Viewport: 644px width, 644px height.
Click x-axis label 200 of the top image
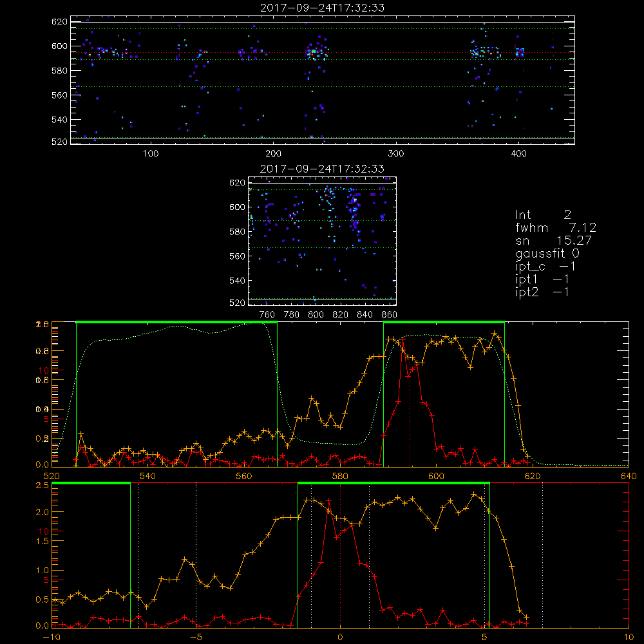(x=273, y=154)
